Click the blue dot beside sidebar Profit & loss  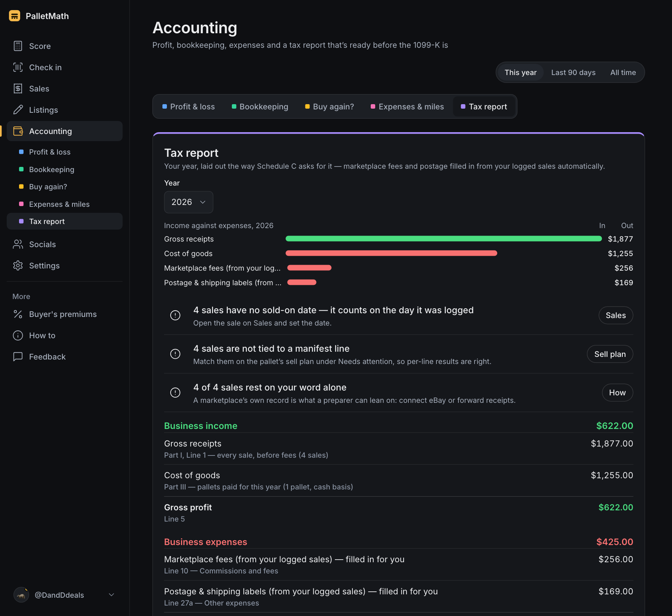coord(21,152)
